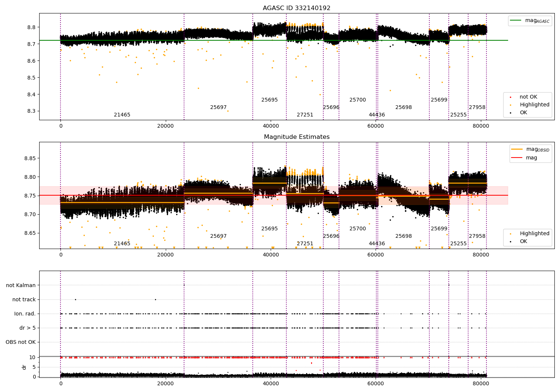Click the "OBS not OK" axis label
Screen dimensions: 560x392
coord(21,342)
